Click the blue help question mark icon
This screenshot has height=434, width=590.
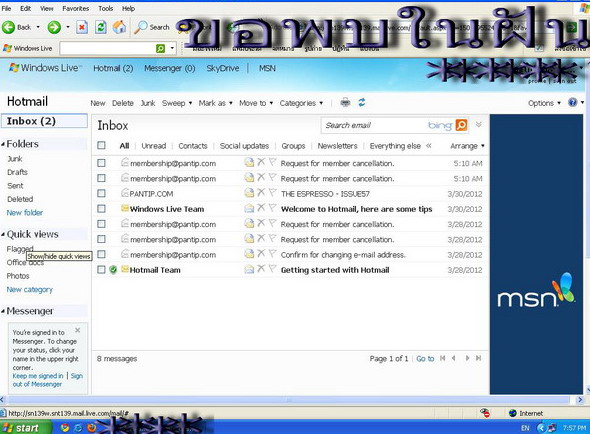572,102
